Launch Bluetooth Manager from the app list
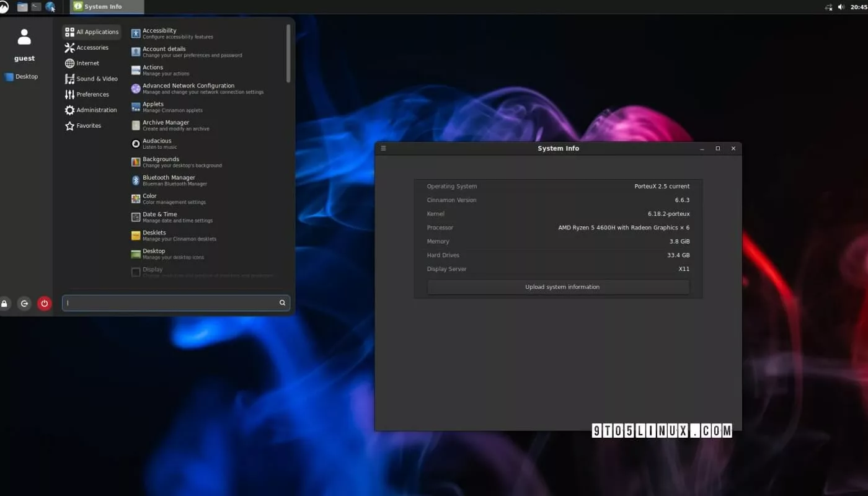 point(169,180)
